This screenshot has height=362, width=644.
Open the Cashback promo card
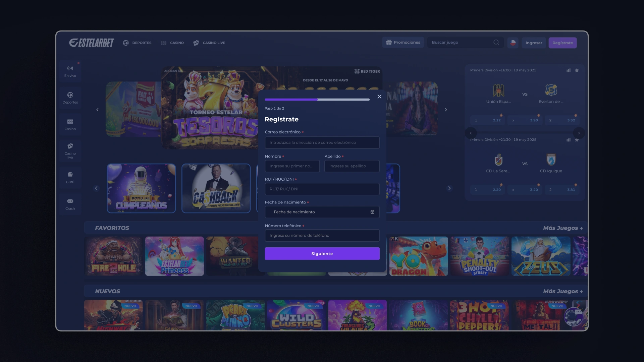click(216, 188)
